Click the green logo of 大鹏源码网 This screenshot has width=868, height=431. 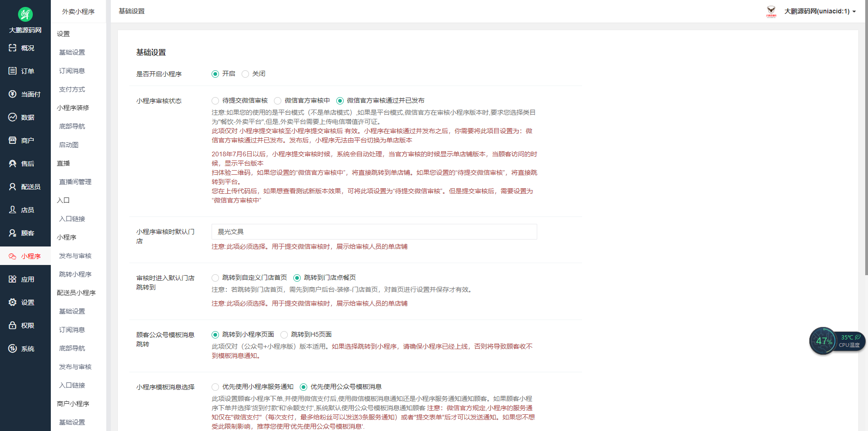point(25,14)
